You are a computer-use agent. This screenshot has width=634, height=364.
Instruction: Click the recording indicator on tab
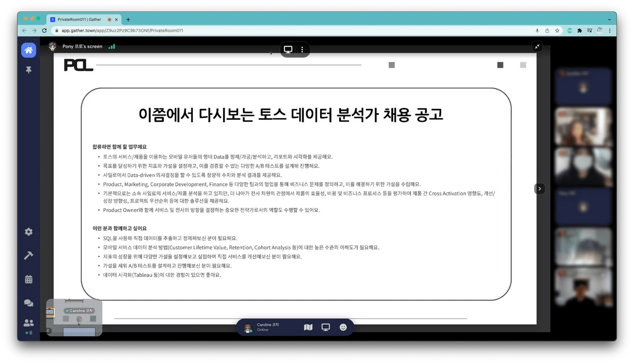pyautogui.click(x=109, y=20)
